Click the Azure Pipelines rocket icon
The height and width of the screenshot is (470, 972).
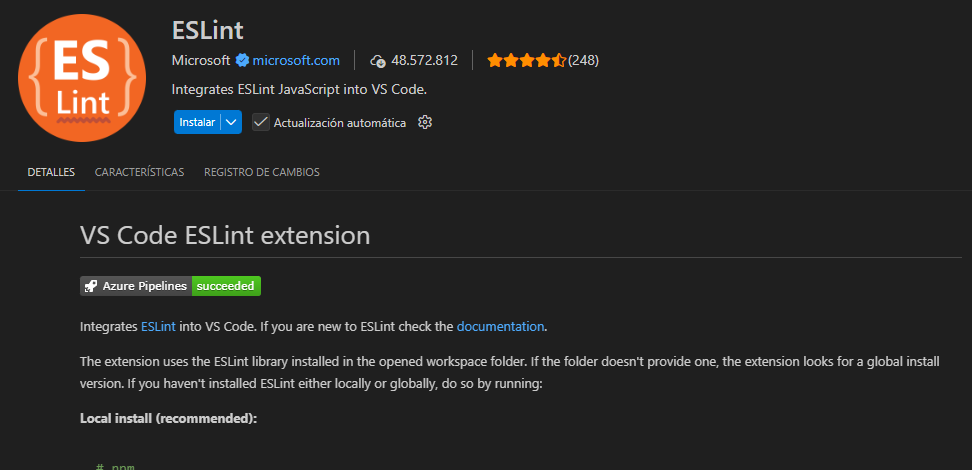91,286
